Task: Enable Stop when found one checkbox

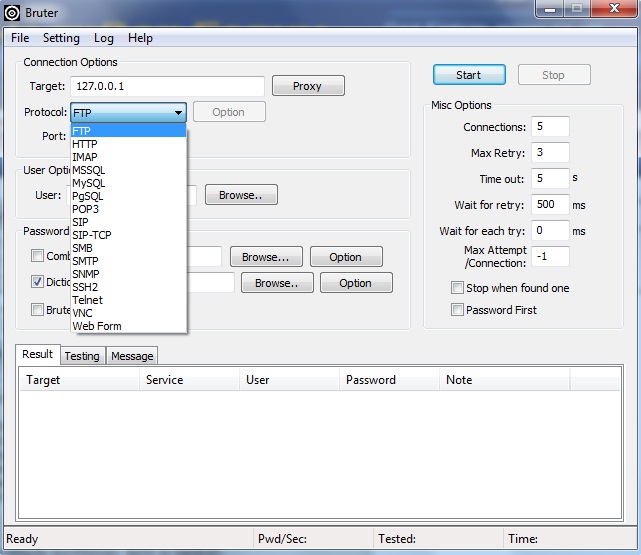Action: pos(458,288)
